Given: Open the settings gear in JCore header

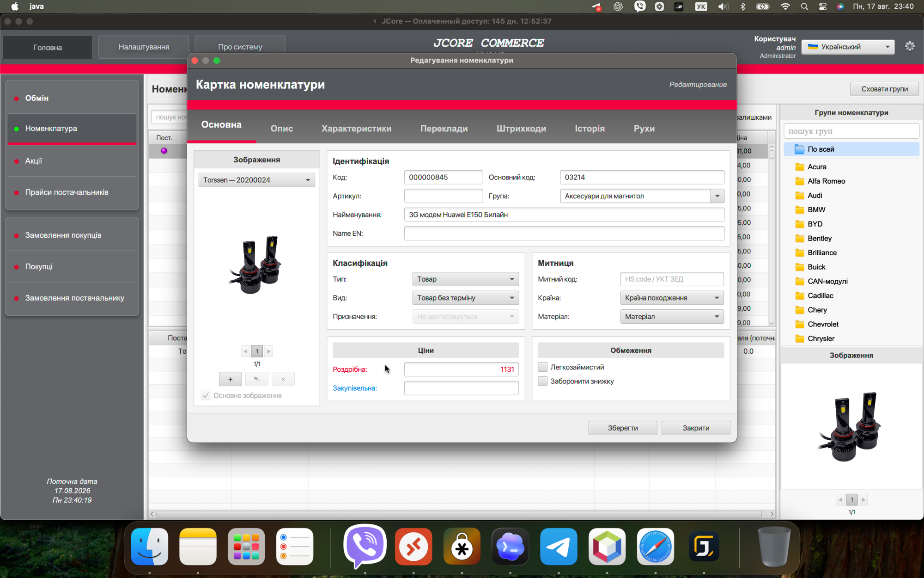Looking at the screenshot, I should coord(910,46).
